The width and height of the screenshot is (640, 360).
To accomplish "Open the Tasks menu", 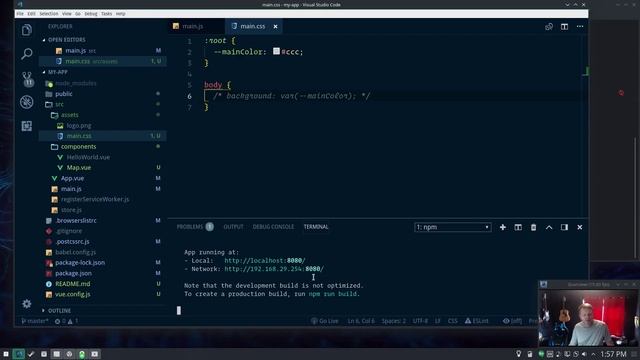I will 107,14.
